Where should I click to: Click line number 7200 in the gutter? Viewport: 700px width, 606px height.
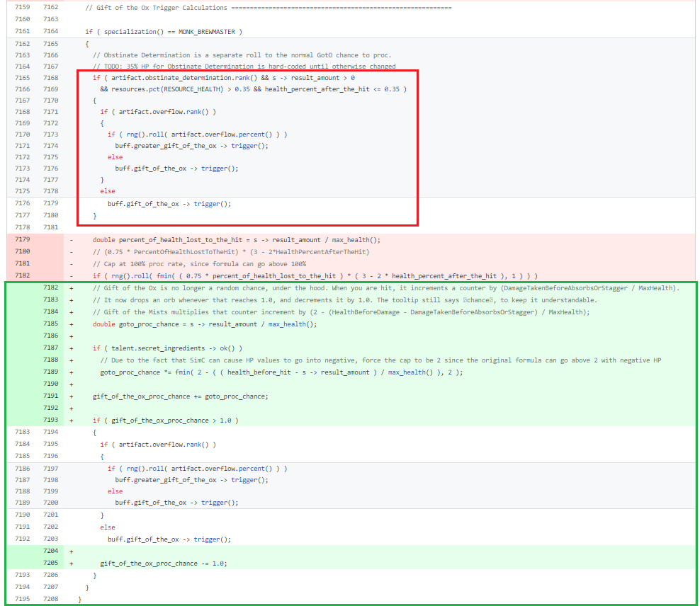pos(50,503)
